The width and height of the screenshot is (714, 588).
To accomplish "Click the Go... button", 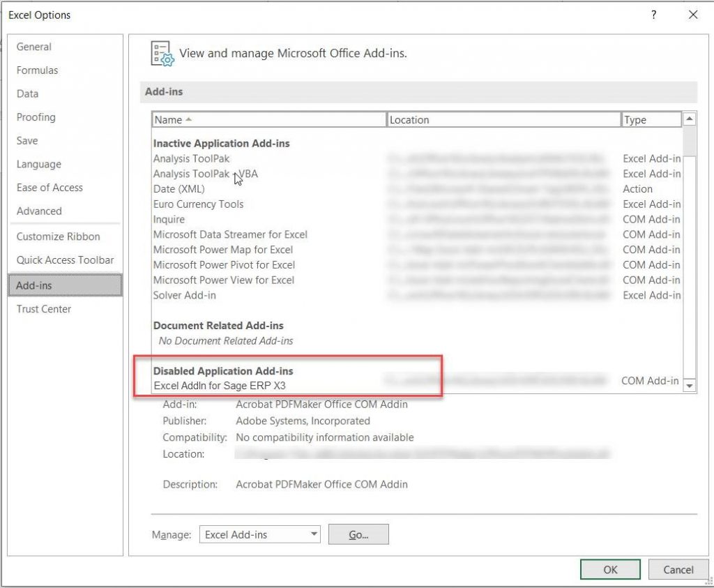I will click(x=358, y=534).
